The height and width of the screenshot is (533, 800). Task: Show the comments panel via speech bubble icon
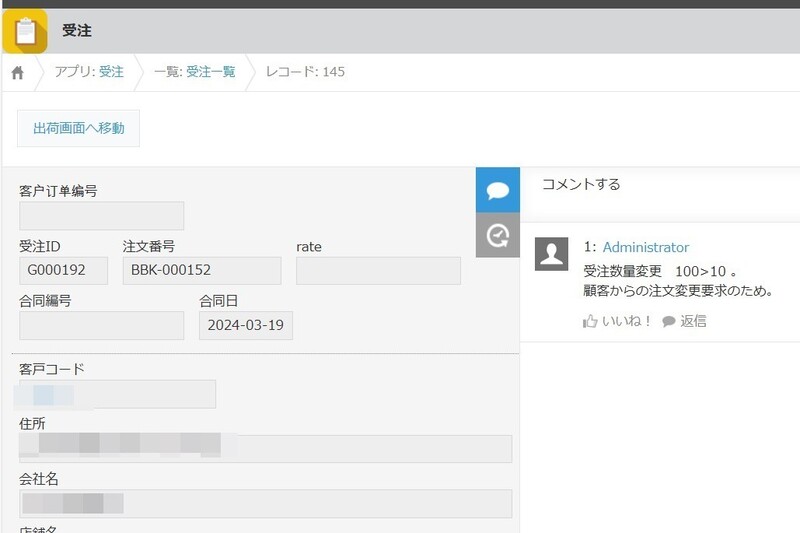click(497, 190)
